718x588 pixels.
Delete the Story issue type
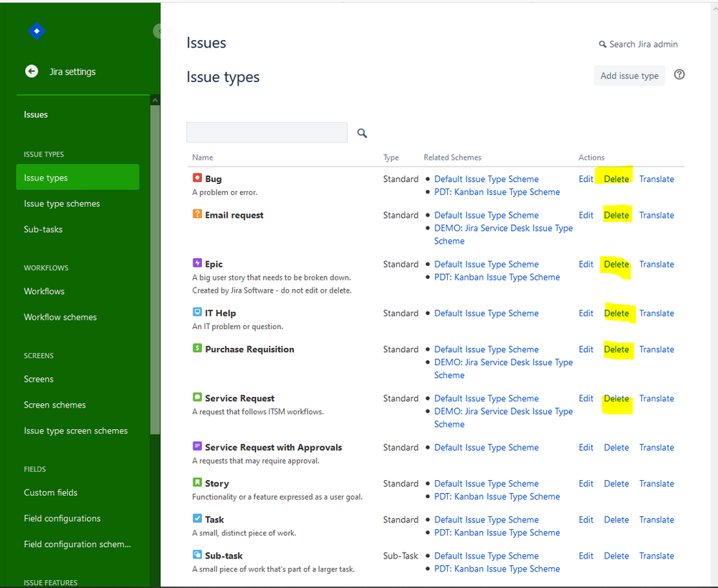pos(616,484)
